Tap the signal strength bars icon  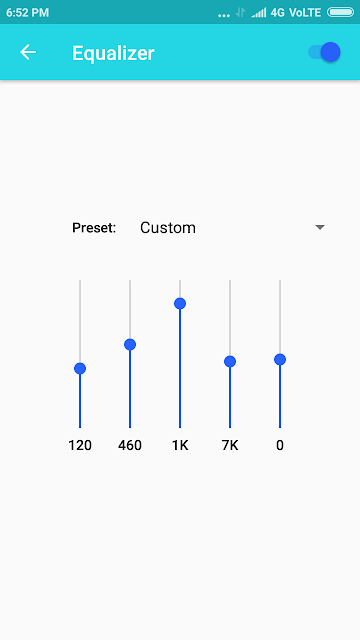(x=259, y=13)
